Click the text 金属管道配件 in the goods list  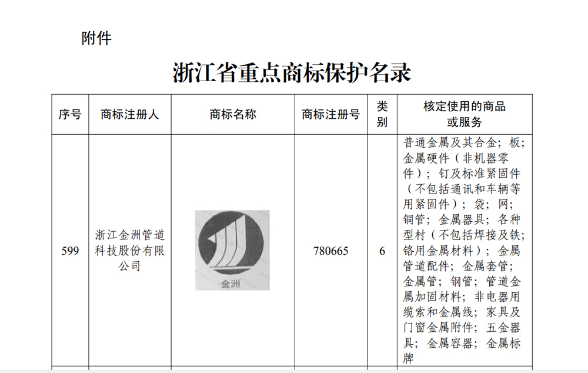[426, 266]
